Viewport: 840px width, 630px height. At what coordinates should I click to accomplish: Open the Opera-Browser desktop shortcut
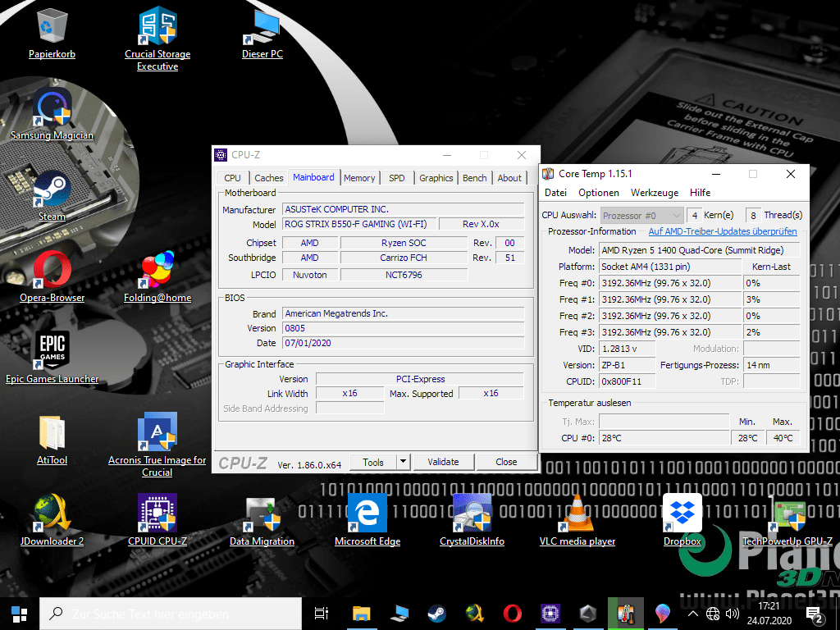tap(52, 277)
